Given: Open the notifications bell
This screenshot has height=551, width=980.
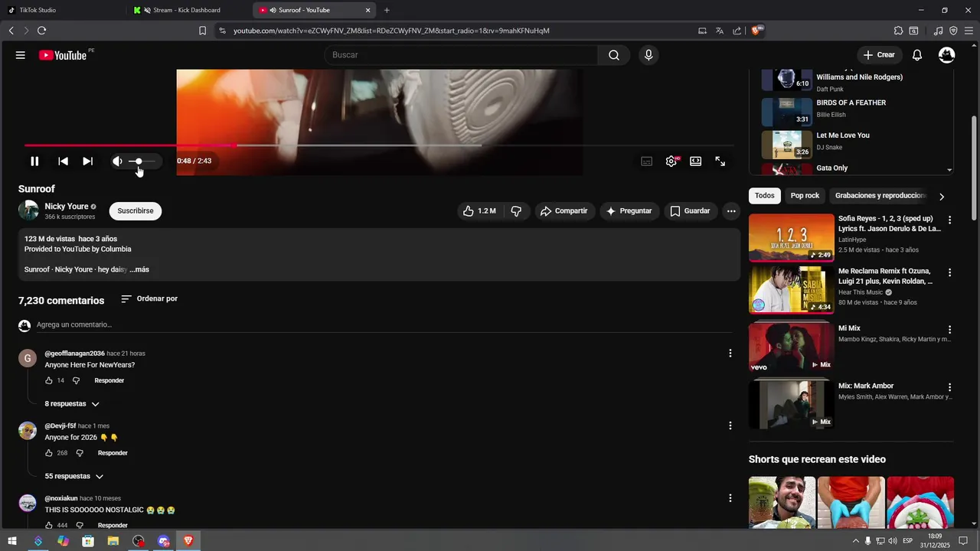Looking at the screenshot, I should [x=917, y=55].
